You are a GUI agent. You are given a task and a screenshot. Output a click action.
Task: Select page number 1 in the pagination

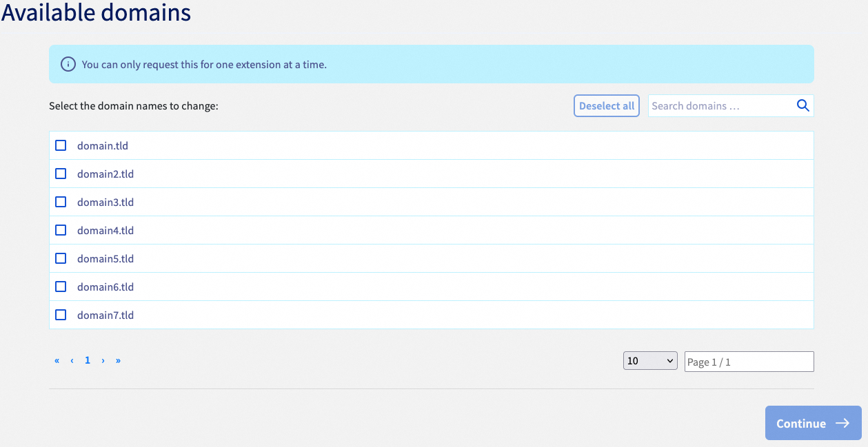[87, 360]
